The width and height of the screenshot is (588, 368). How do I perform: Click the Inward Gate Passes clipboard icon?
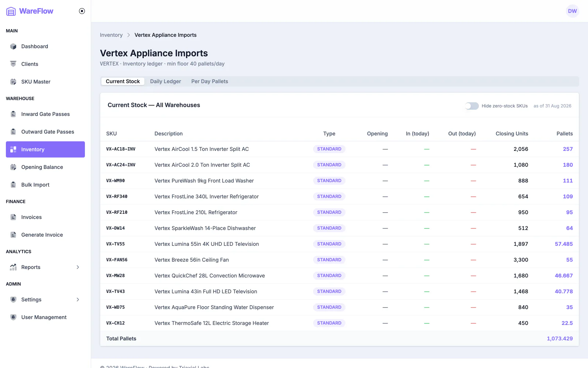(x=13, y=114)
